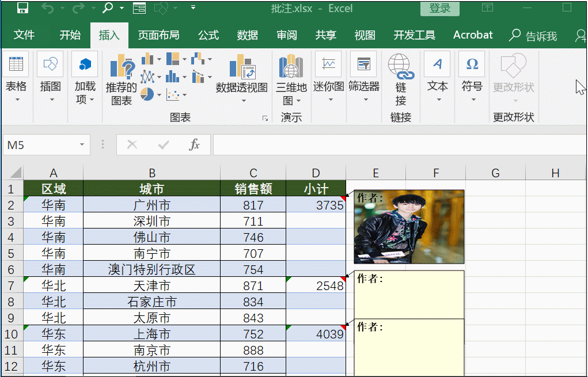Click the Add-ins icon

click(85, 64)
